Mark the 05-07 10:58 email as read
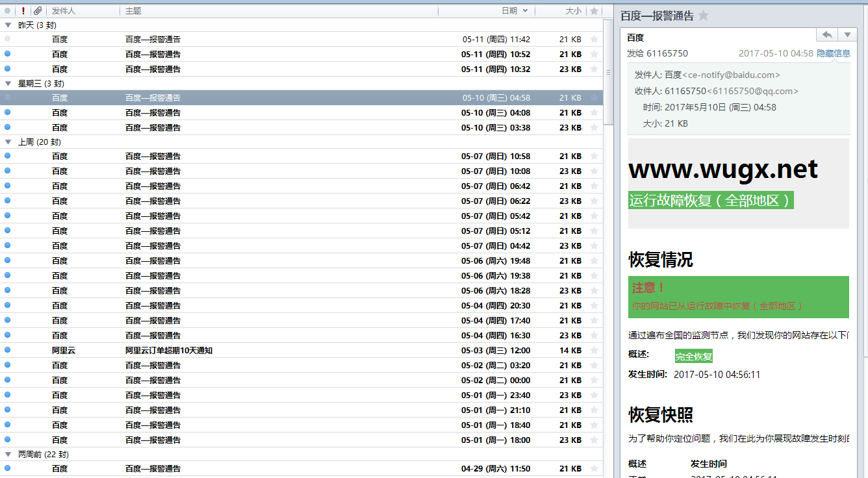The image size is (868, 478). (8, 156)
